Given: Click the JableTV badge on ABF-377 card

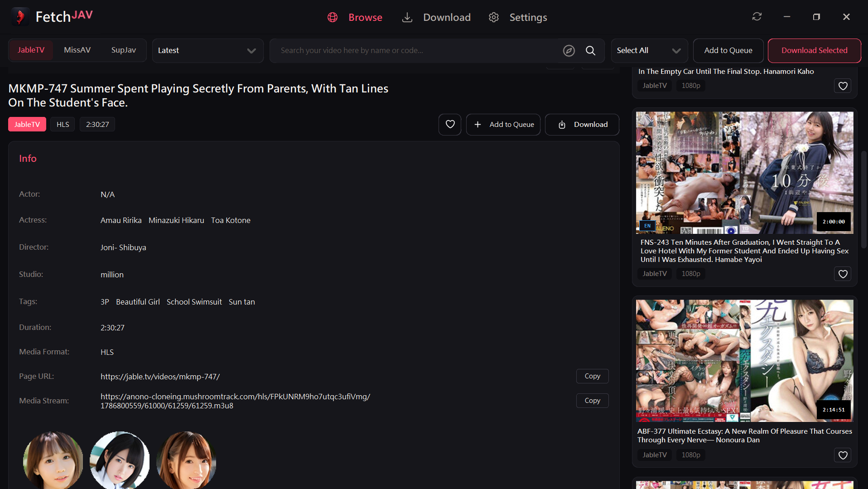Looking at the screenshot, I should tap(655, 455).
